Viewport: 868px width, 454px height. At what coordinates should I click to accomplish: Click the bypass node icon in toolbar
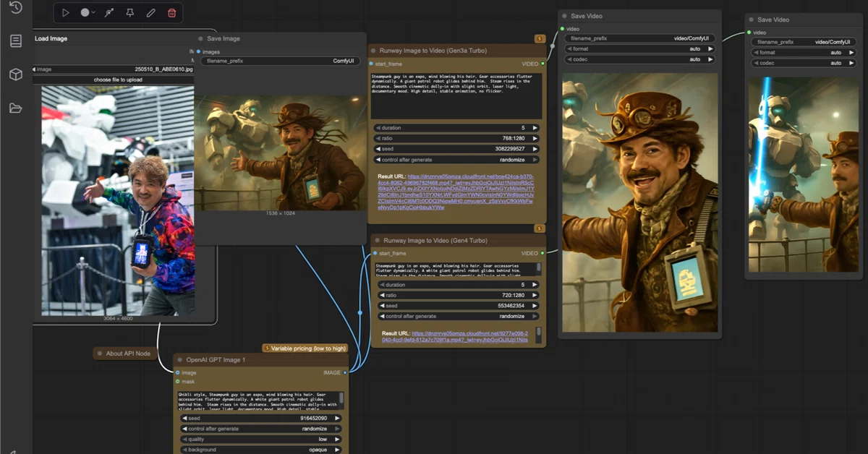click(x=109, y=12)
